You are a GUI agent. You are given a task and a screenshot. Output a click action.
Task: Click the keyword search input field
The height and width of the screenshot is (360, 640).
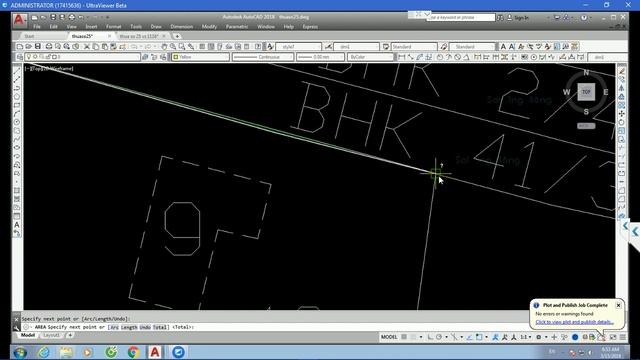click(x=461, y=18)
